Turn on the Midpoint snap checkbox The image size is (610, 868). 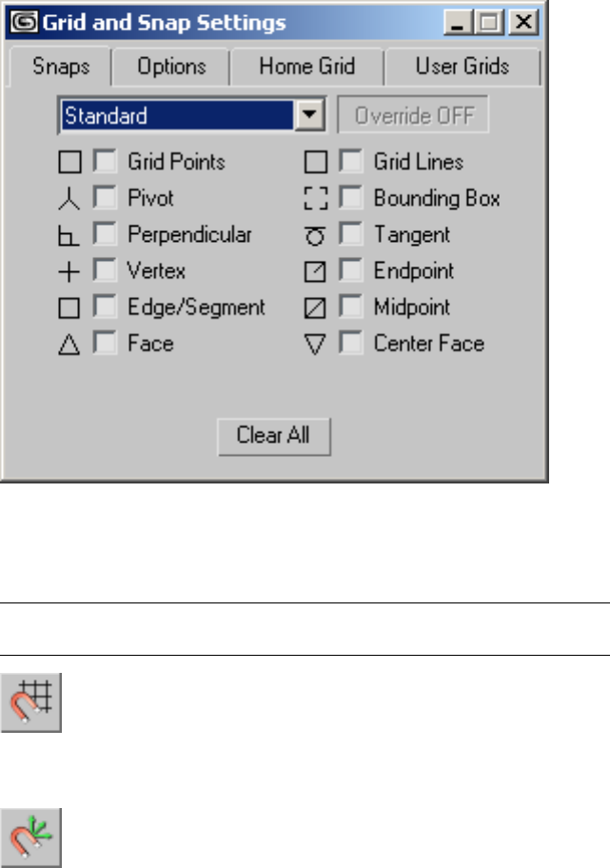point(350,308)
